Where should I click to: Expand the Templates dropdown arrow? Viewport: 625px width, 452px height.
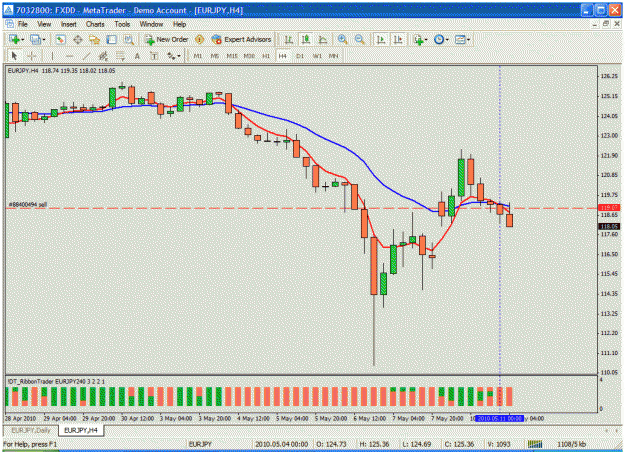pyautogui.click(x=469, y=39)
